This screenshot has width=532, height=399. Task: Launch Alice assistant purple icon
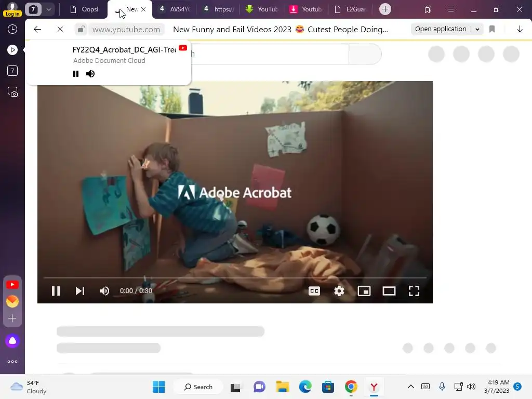[x=12, y=341]
